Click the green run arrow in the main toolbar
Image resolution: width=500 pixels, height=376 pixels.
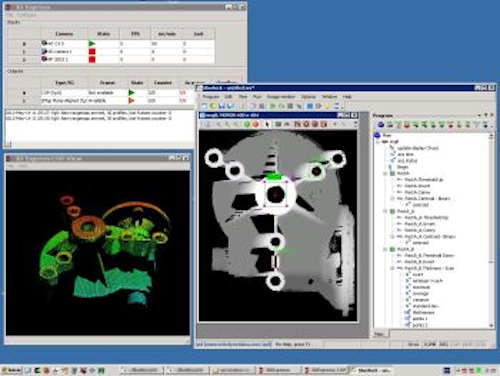pyautogui.click(x=273, y=106)
